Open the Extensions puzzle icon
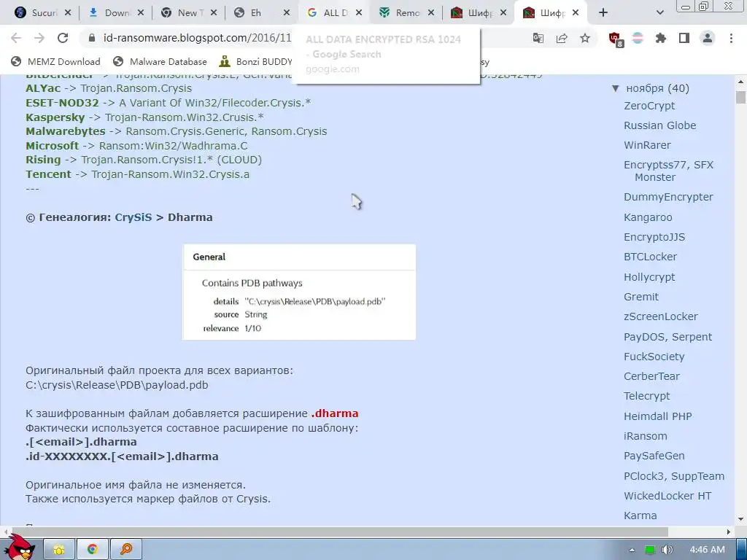Image resolution: width=747 pixels, height=560 pixels. pyautogui.click(x=661, y=38)
